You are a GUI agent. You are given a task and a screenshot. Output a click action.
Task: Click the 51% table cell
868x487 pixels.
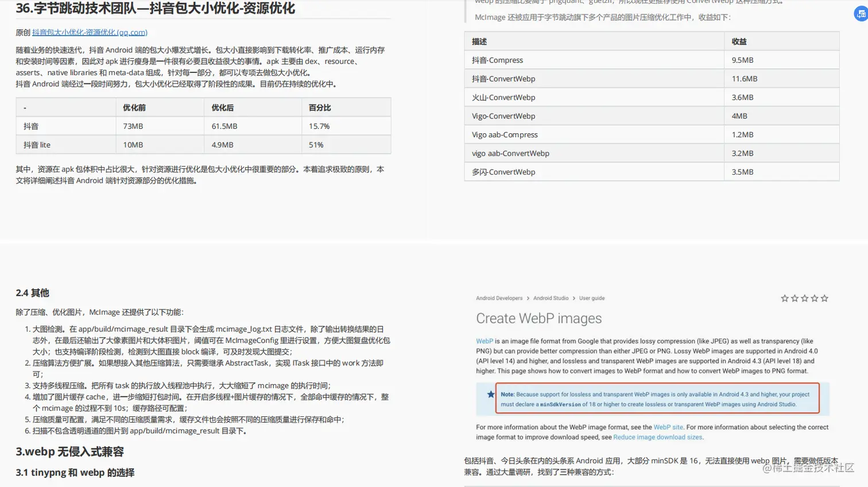(346, 145)
